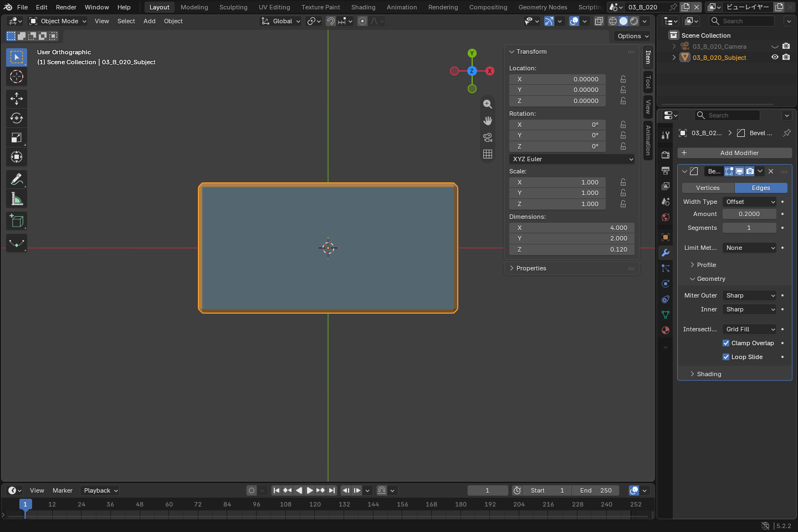Open the XYZ Euler rotation mode dropdown
This screenshot has width=798, height=532.
[572, 159]
